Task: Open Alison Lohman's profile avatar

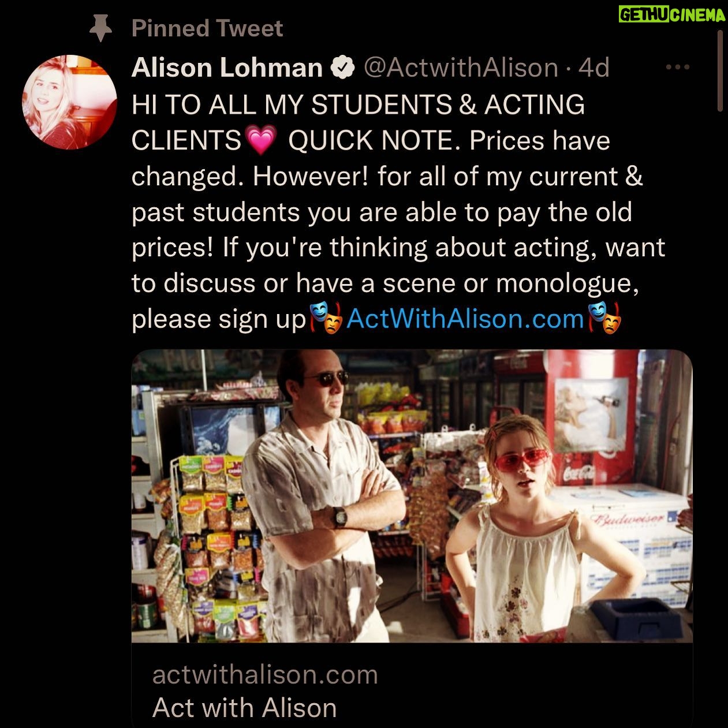Action: tap(69, 103)
